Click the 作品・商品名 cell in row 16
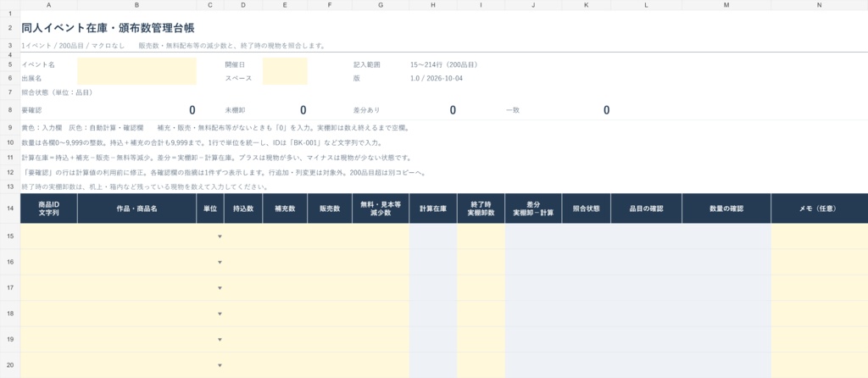This screenshot has height=378, width=868. (136, 263)
